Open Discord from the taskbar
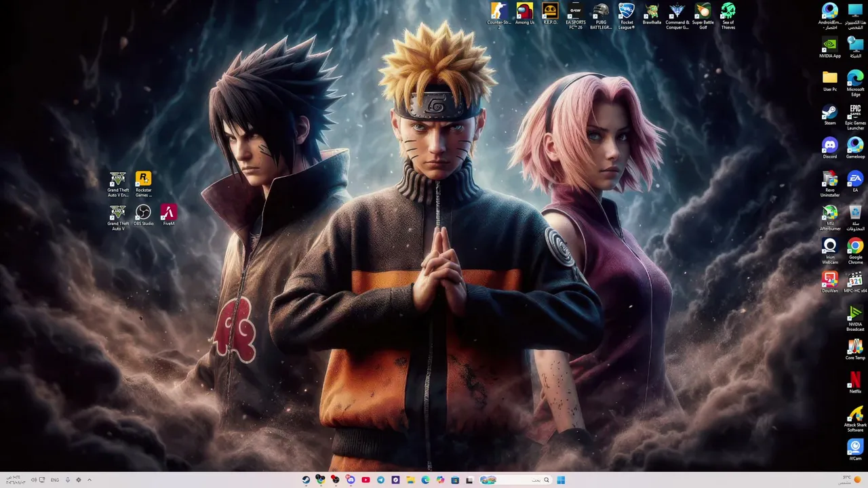The image size is (868, 488). pyautogui.click(x=351, y=480)
